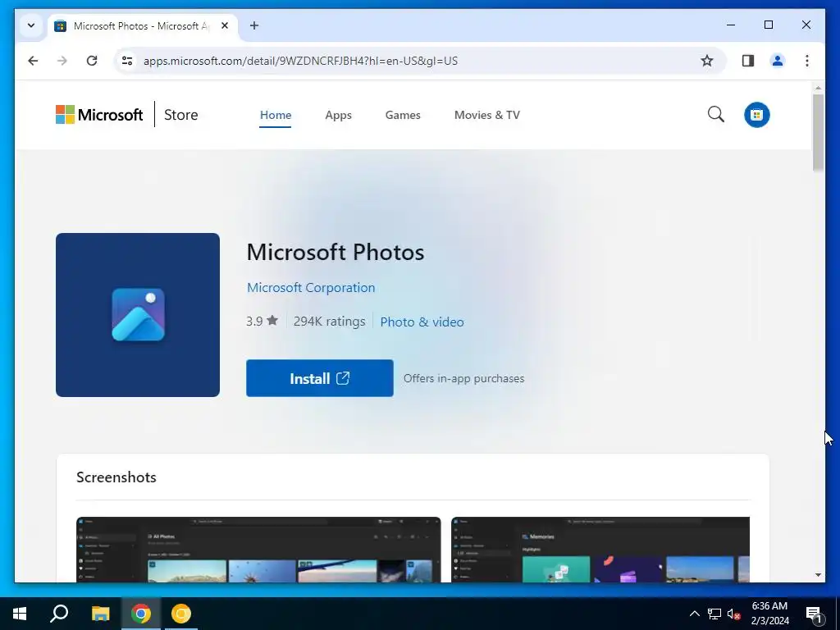840x630 pixels.
Task: Click the page vertical scrollbar thumb
Action: pos(818,132)
